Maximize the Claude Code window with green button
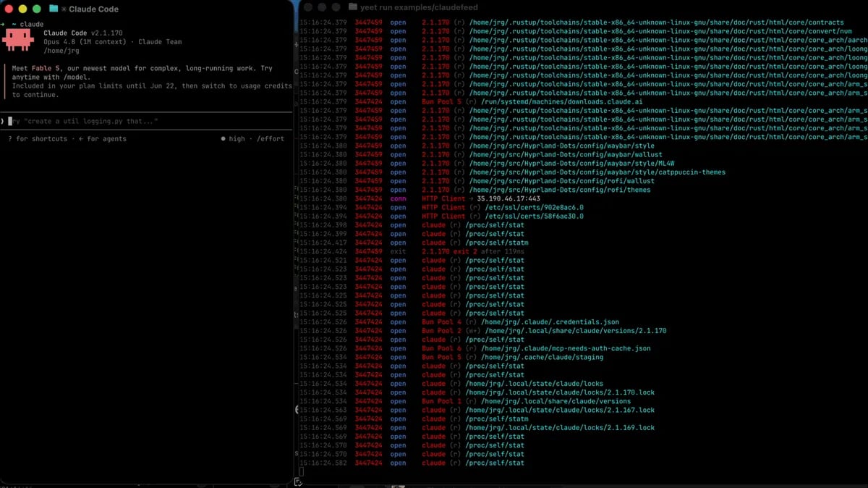Viewport: 868px width, 488px height. click(x=37, y=9)
